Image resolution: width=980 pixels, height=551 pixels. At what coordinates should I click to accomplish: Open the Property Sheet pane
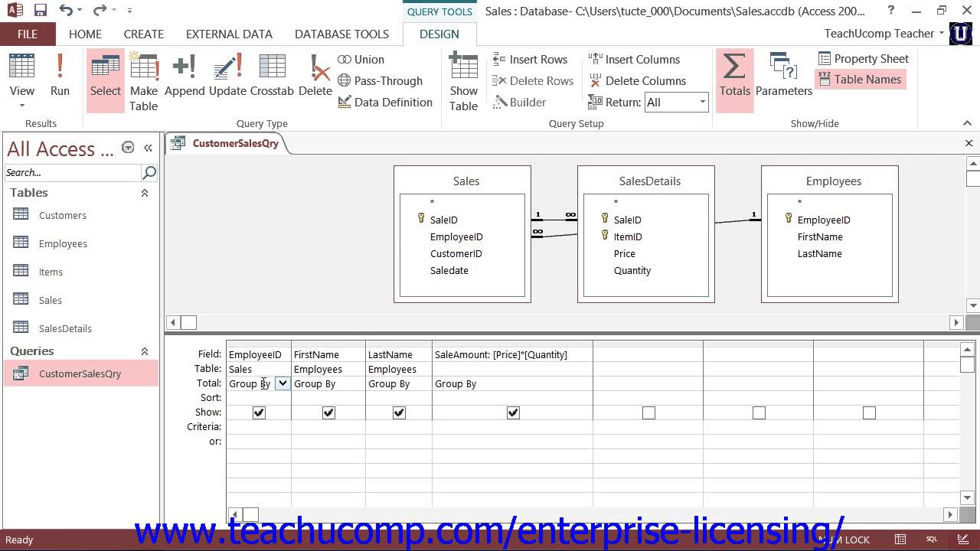[863, 58]
